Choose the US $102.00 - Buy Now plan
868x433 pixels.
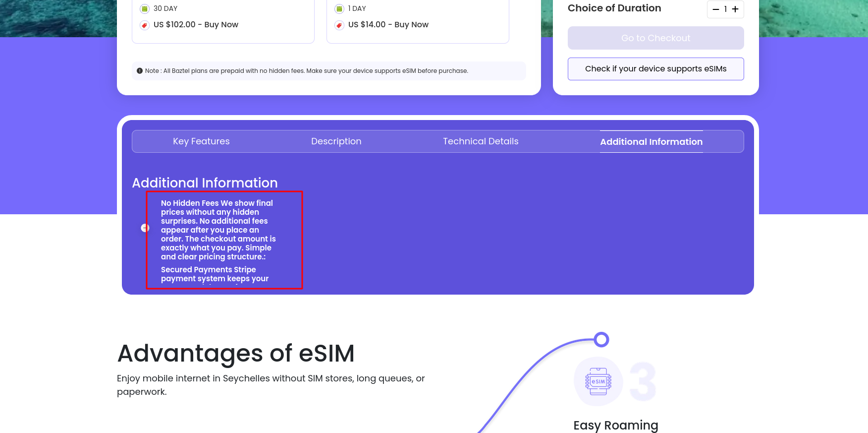[196, 25]
